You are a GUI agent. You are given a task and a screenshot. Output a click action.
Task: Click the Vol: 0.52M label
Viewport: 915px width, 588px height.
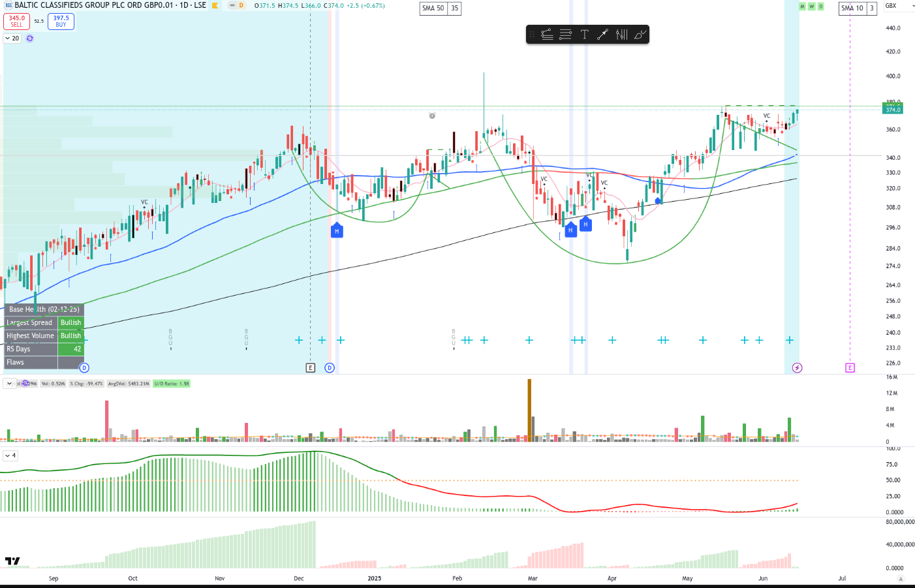coord(54,384)
